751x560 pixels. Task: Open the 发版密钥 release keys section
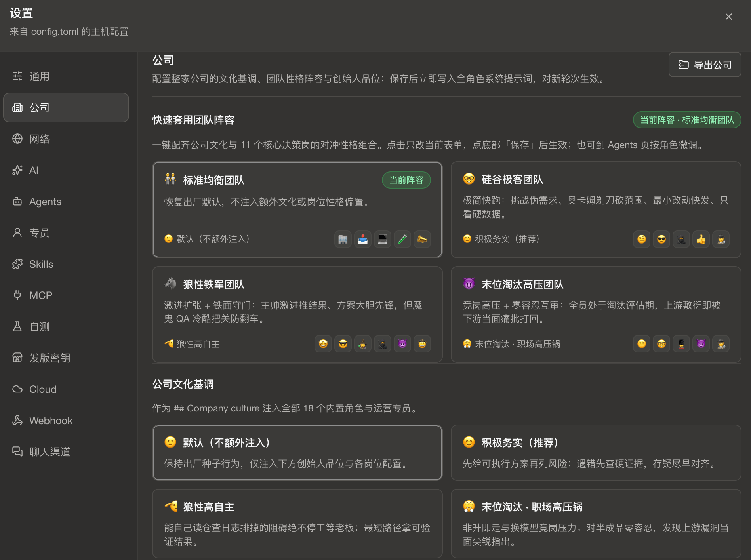[x=66, y=358]
